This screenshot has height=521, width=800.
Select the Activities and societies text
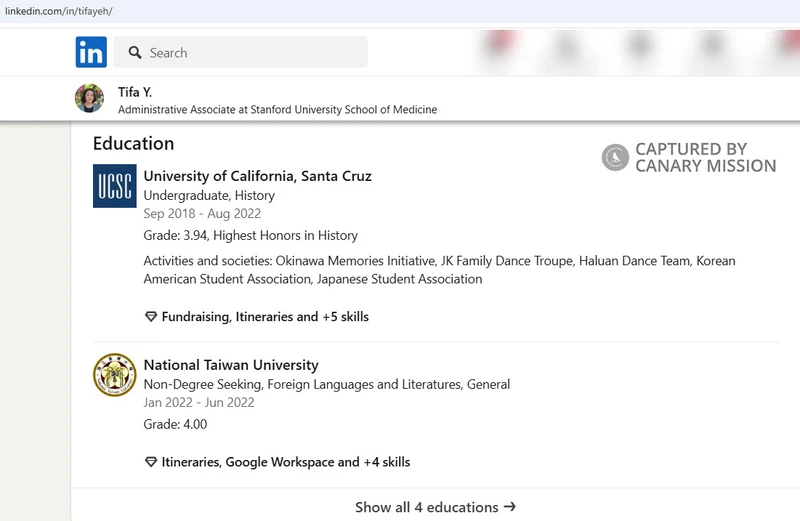[439, 270]
